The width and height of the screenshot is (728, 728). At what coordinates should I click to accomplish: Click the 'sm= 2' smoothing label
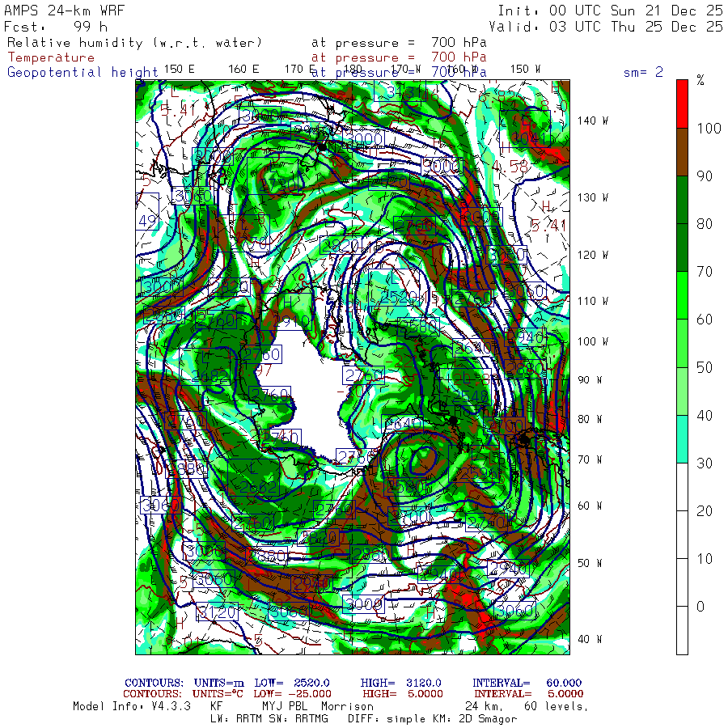[643, 72]
